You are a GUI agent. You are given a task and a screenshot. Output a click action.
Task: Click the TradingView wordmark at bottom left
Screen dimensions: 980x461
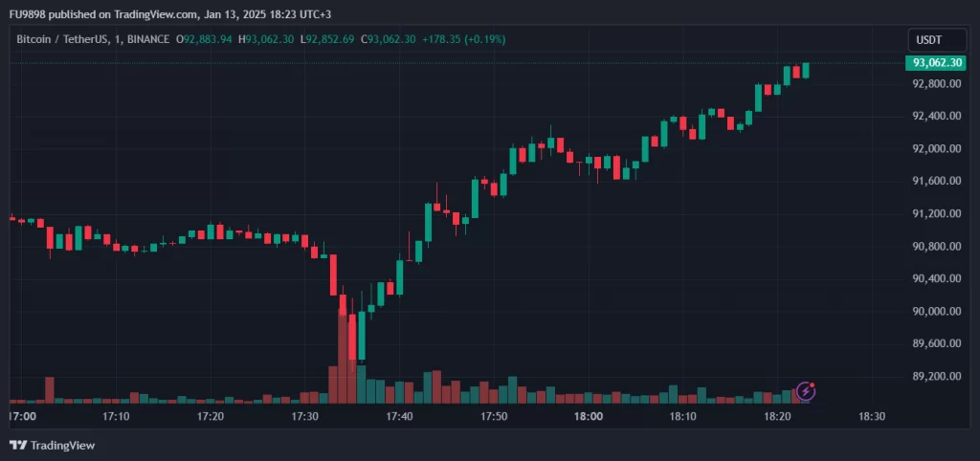[62, 445]
